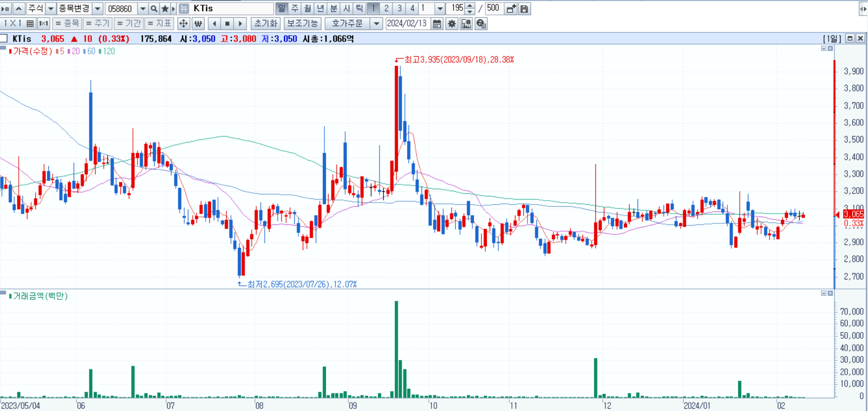Select period preset 2

click(386, 9)
